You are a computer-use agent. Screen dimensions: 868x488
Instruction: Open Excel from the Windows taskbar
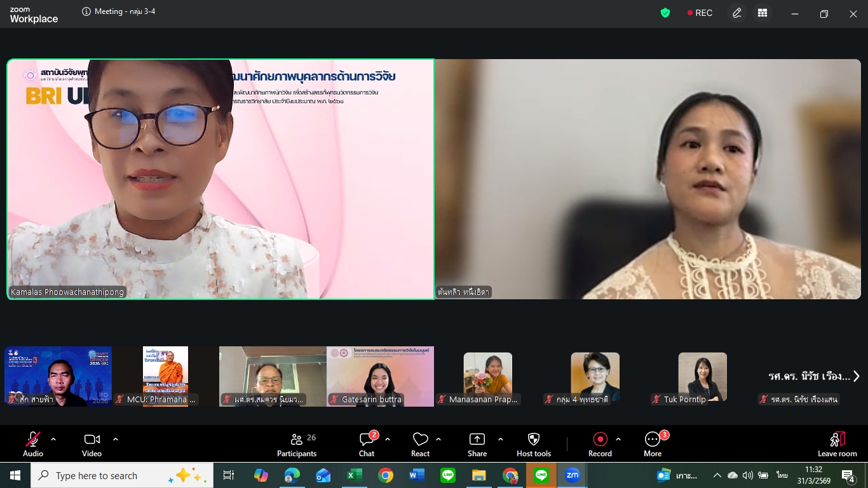click(354, 475)
